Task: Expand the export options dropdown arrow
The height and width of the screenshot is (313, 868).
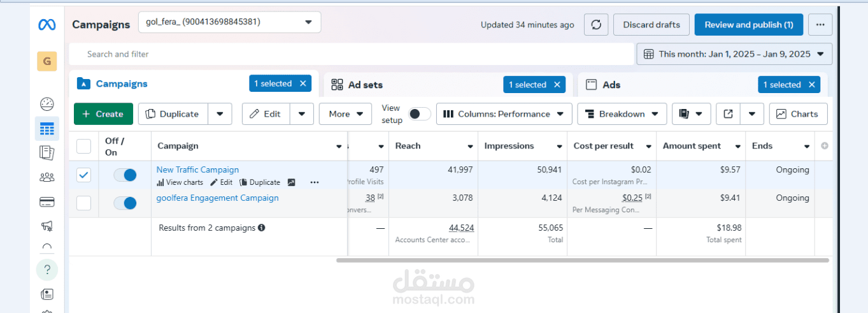Action: [752, 114]
